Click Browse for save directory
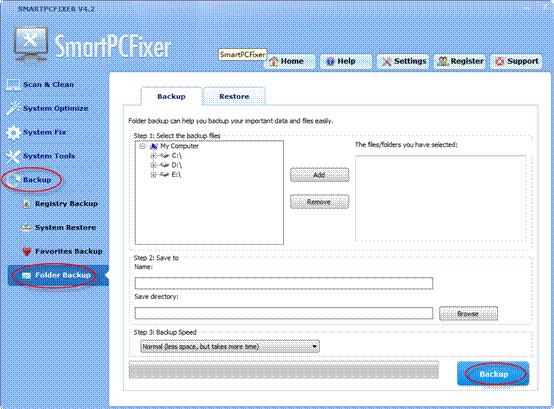The height and width of the screenshot is (409, 554). (468, 313)
